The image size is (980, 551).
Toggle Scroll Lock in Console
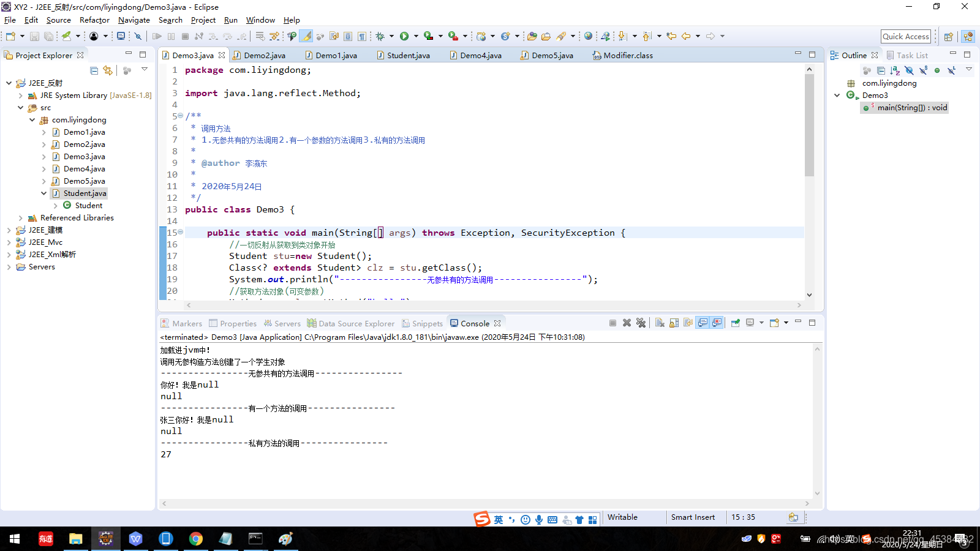674,323
